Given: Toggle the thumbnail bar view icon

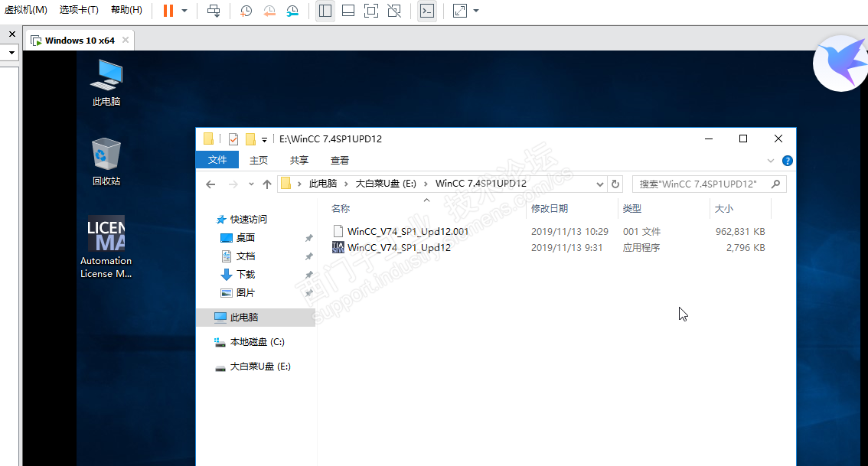Looking at the screenshot, I should [x=348, y=11].
